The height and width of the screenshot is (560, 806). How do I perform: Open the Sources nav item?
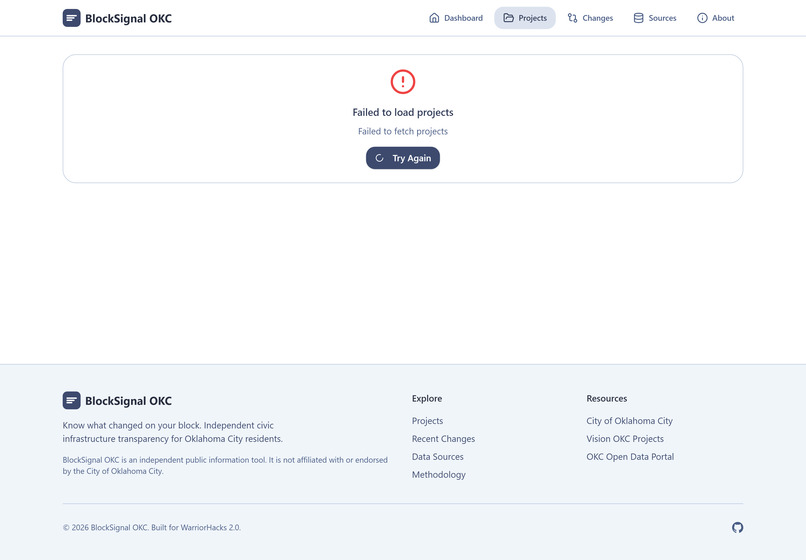655,18
